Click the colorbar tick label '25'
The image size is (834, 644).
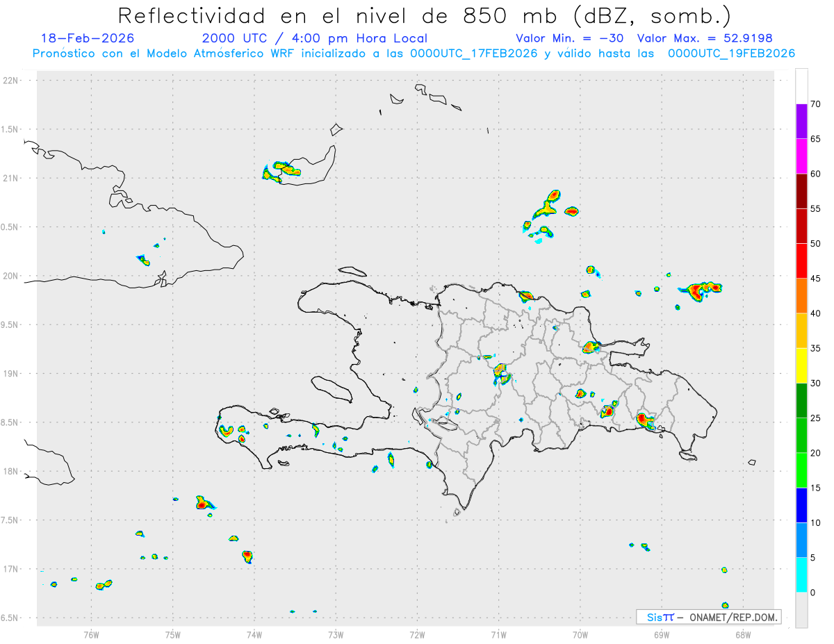coord(817,418)
